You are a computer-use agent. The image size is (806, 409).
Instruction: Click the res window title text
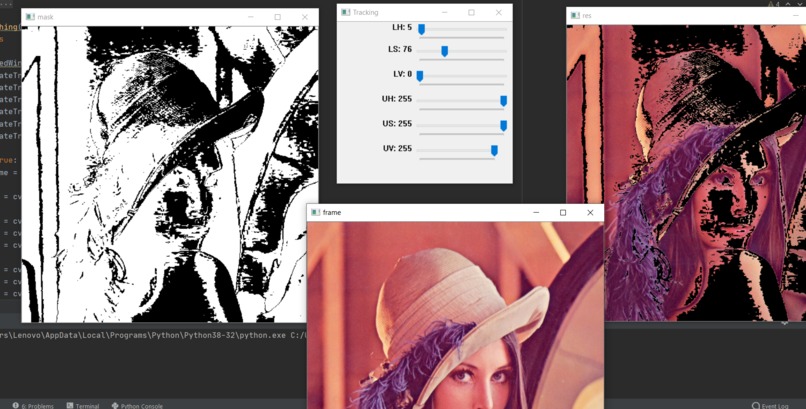coord(587,15)
